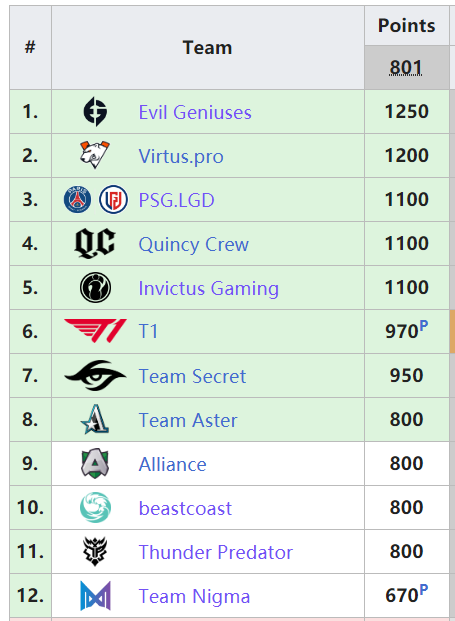This screenshot has height=621, width=455.
Task: Click the Team Nigma logo
Action: click(95, 596)
